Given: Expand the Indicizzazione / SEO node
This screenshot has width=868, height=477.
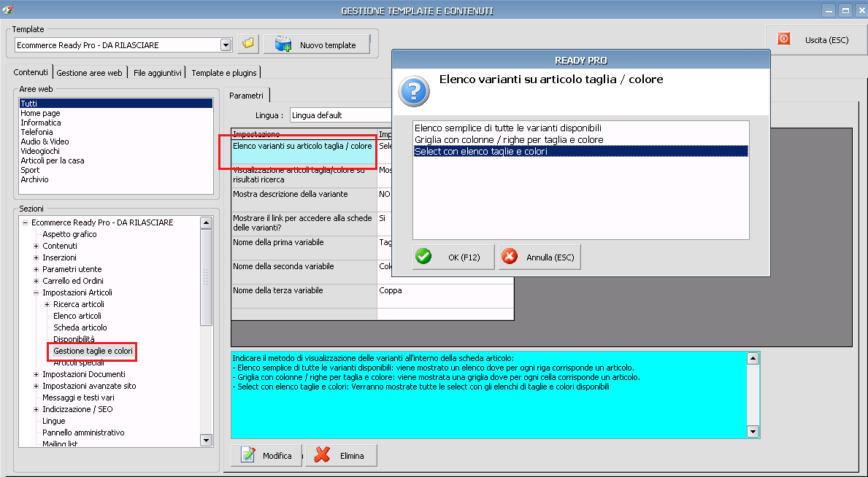Looking at the screenshot, I should click(x=36, y=409).
